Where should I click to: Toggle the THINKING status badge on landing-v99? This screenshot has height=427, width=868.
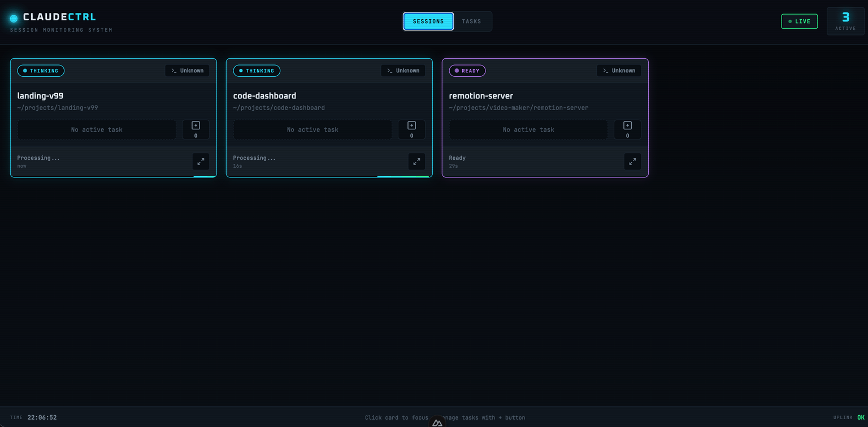pos(40,71)
